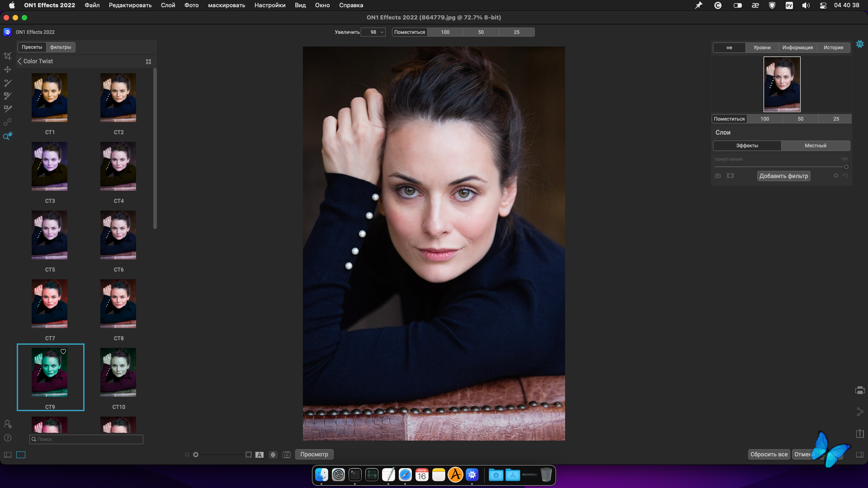Toggle the right panel visibility icon

pyautogui.click(x=860, y=455)
